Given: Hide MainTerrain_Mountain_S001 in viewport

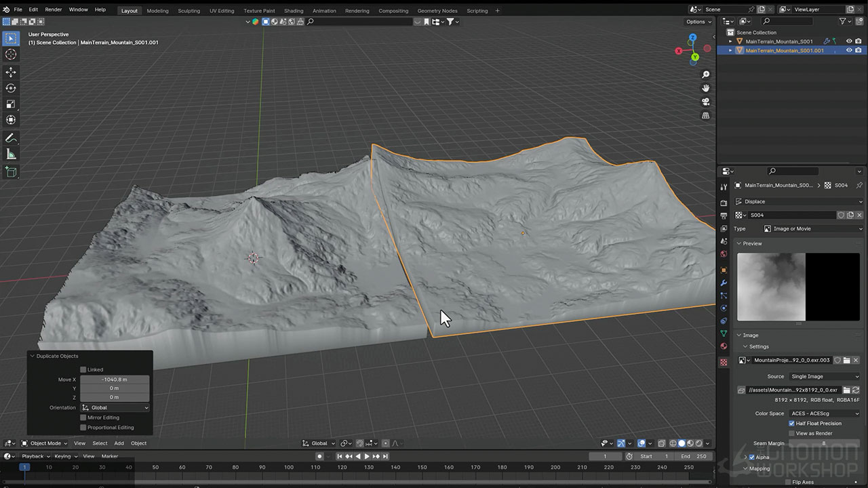Looking at the screenshot, I should [848, 41].
